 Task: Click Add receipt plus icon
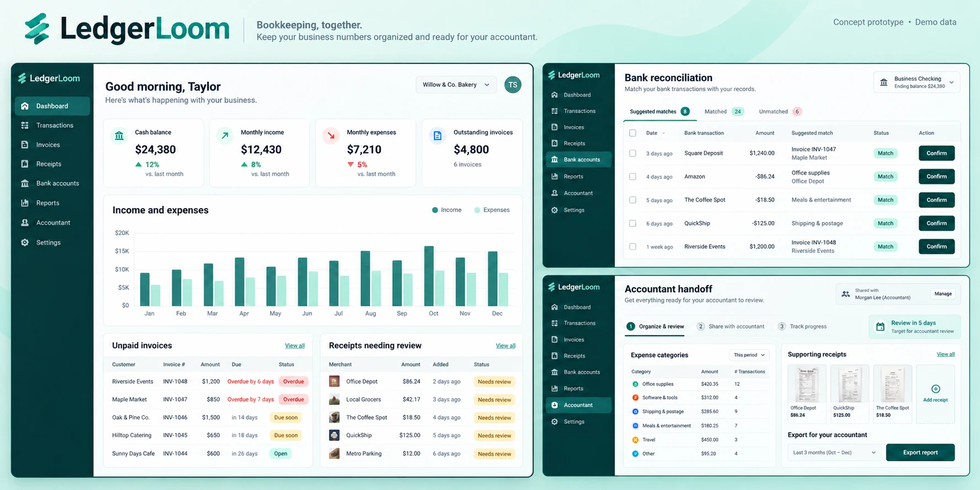(x=935, y=389)
